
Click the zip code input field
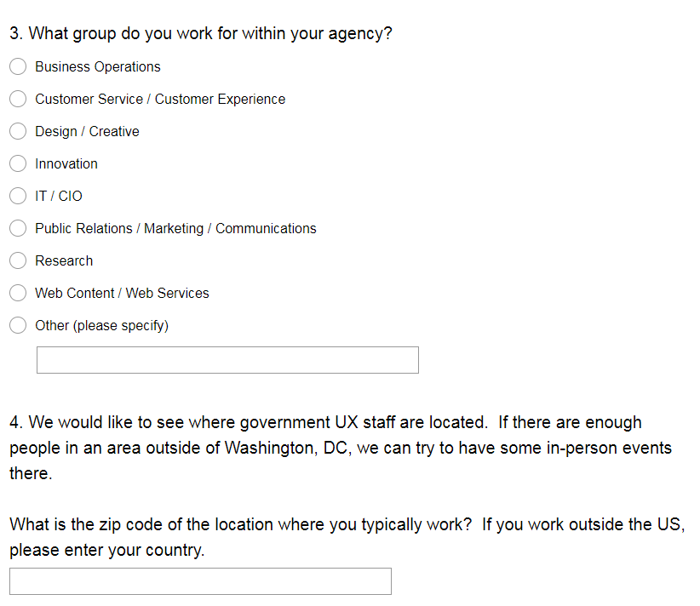(200, 581)
